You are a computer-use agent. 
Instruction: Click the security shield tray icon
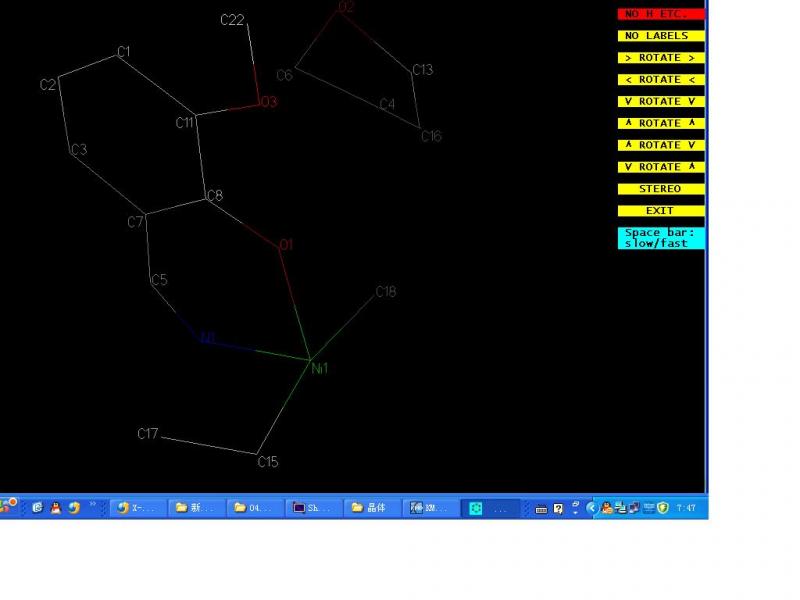[x=663, y=508]
